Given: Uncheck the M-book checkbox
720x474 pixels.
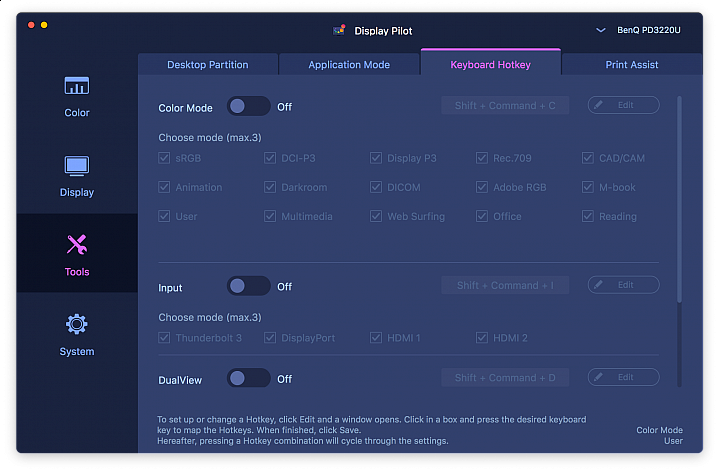Looking at the screenshot, I should 588,187.
